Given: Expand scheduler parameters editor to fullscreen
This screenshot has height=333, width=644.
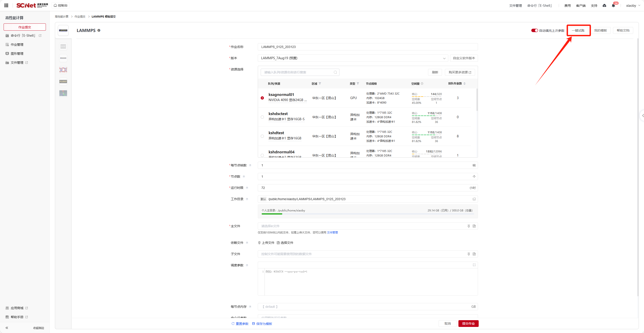Looking at the screenshot, I should (x=474, y=265).
